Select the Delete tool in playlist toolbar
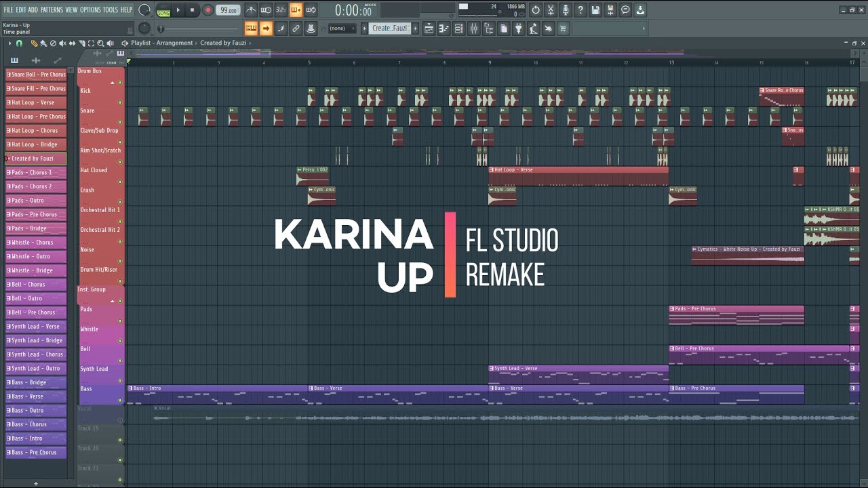This screenshot has height=488, width=868. [x=53, y=43]
